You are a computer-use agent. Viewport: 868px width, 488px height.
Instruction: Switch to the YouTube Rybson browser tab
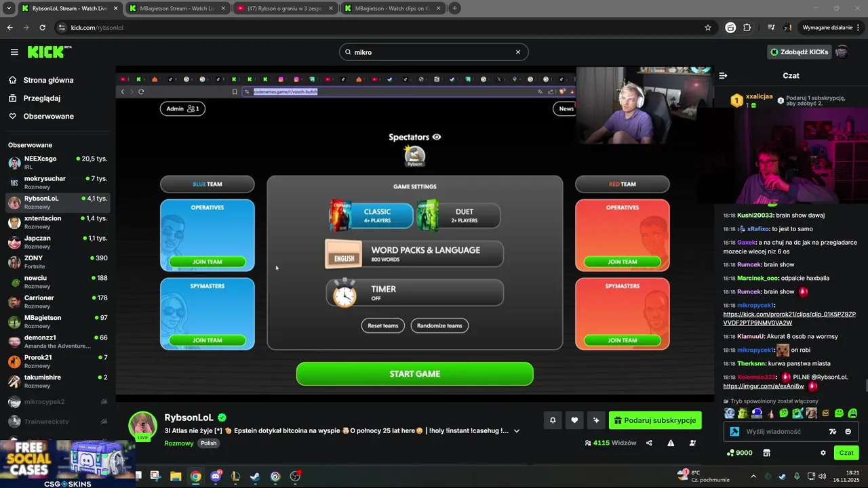point(285,8)
